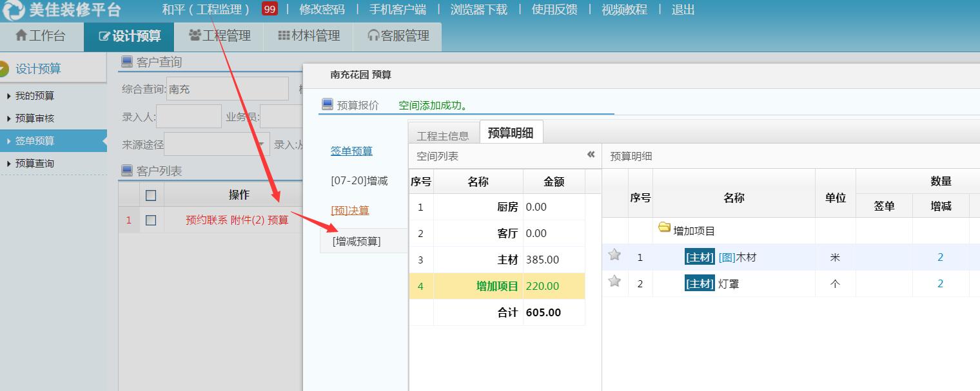The width and height of the screenshot is (980, 391).
Task: Collapse the 空间列表 panel with the « arrow
Action: click(591, 155)
